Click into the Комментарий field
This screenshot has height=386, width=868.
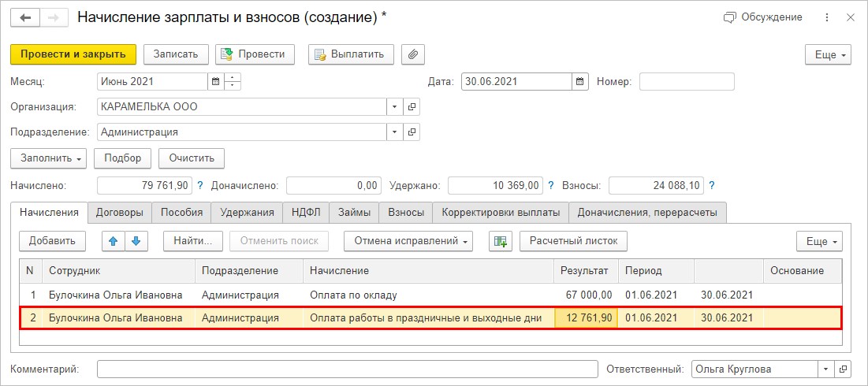pyautogui.click(x=348, y=369)
